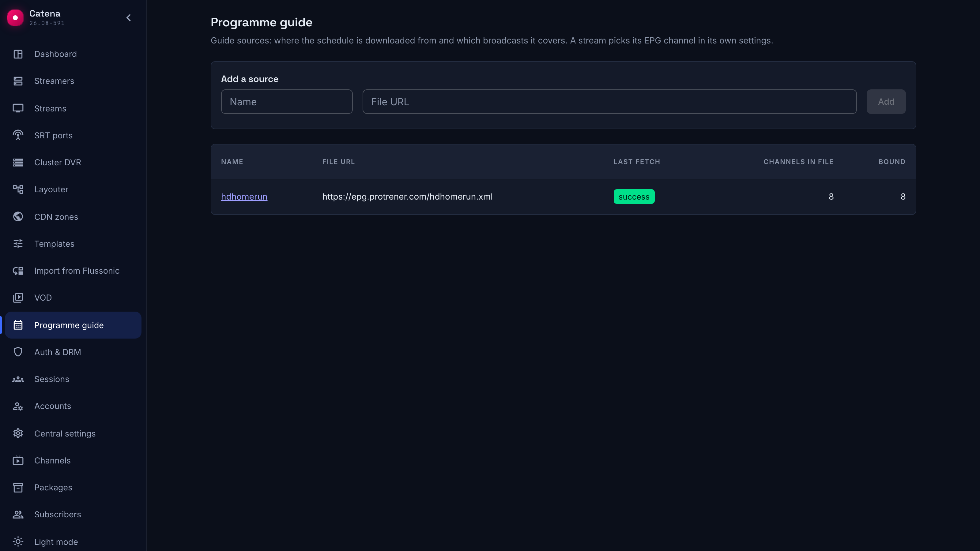Open the Packages section
Image resolution: width=980 pixels, height=551 pixels.
tap(73, 488)
